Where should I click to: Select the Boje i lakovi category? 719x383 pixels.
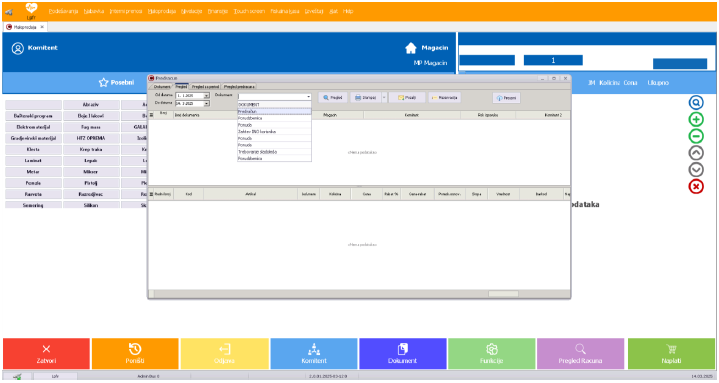[x=91, y=116]
